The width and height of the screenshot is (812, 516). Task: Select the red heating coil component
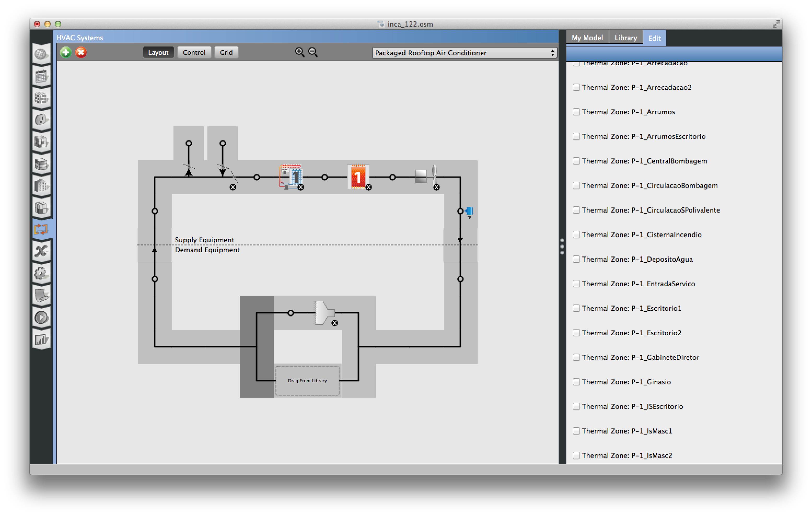(358, 177)
